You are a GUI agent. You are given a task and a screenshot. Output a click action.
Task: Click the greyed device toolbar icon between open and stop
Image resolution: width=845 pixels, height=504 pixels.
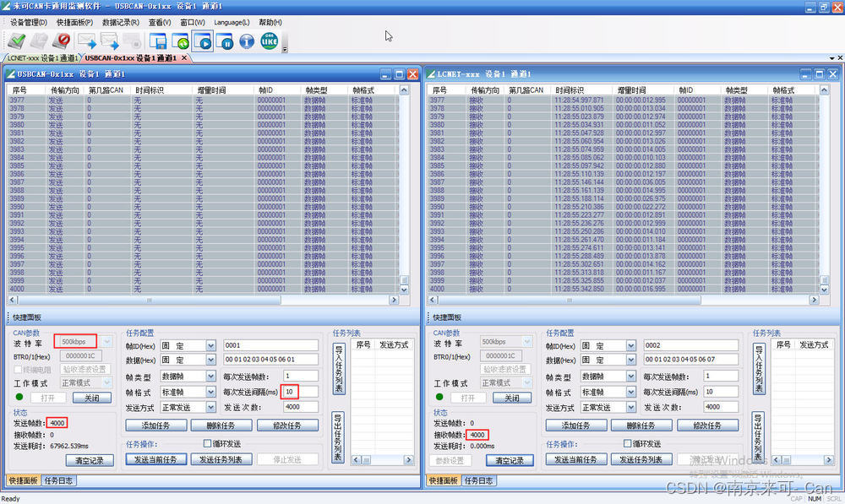[39, 41]
